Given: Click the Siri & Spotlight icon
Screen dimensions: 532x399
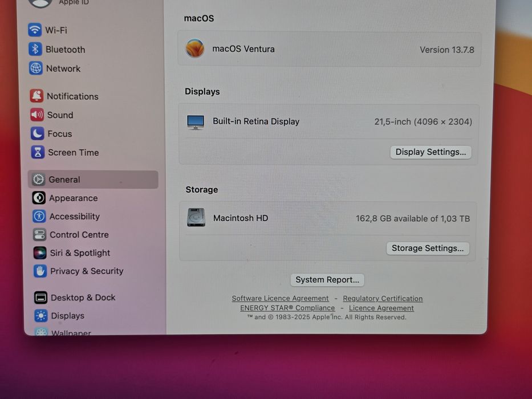Looking at the screenshot, I should point(40,253).
